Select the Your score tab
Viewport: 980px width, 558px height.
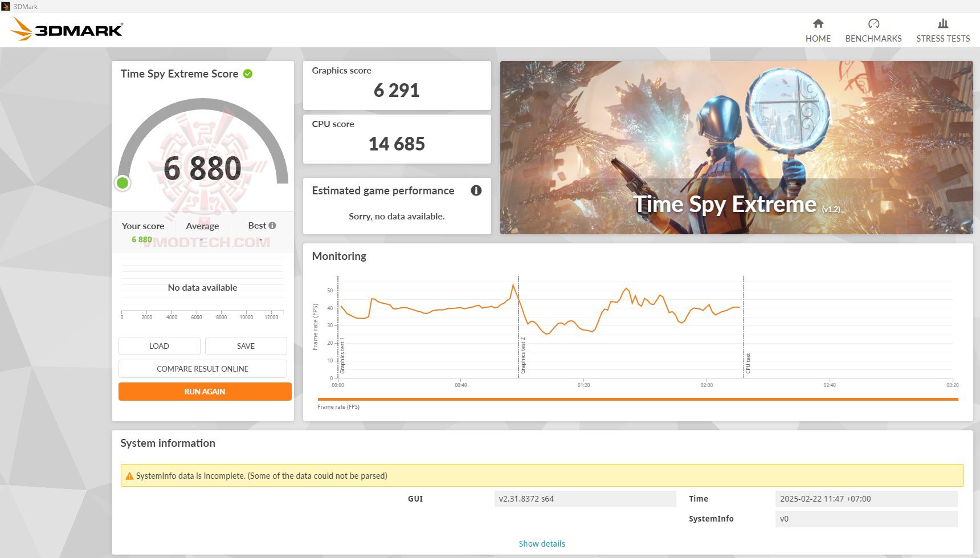(x=142, y=226)
